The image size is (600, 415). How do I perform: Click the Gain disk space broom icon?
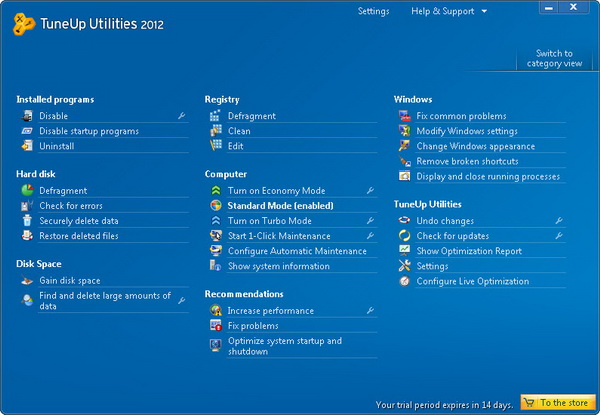coord(27,281)
